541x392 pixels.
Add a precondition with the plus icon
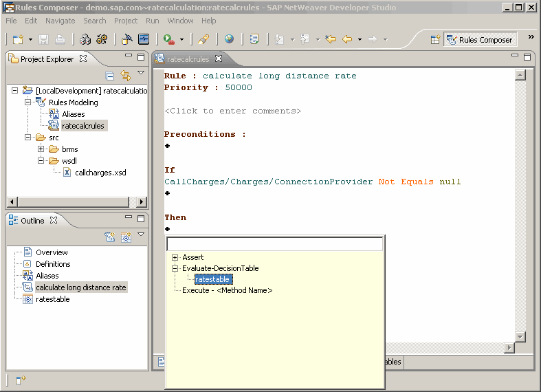click(x=167, y=146)
